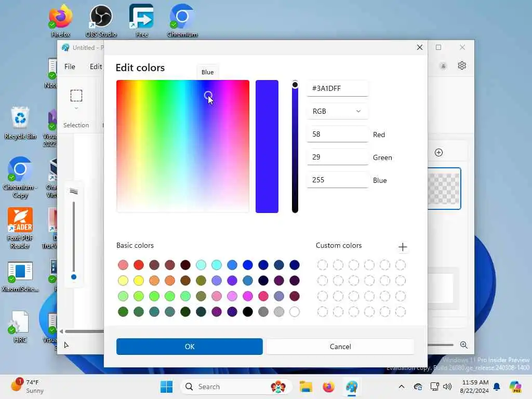Open Foxit PDF Reader shortcut
532x399 pixels.
(20, 228)
